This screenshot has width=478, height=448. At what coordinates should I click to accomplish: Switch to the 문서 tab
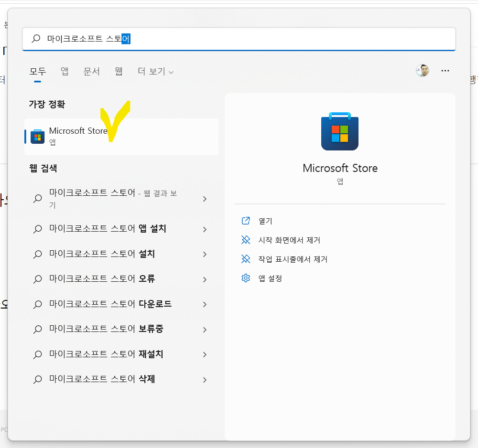(91, 71)
